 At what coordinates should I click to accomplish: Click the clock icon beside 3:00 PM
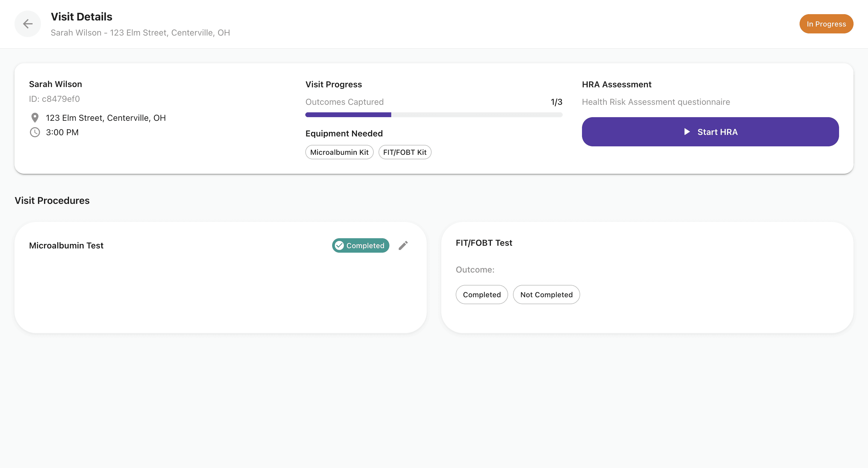(35, 132)
